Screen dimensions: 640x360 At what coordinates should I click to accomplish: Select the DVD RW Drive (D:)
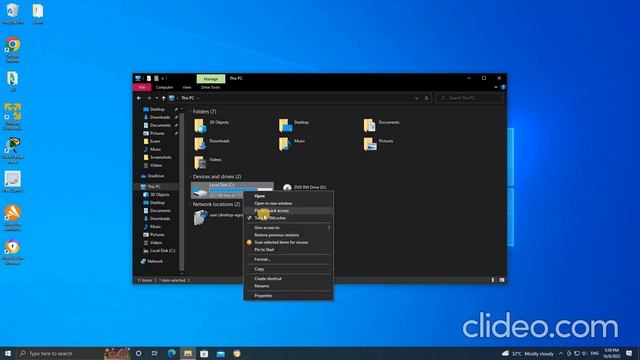tap(305, 187)
